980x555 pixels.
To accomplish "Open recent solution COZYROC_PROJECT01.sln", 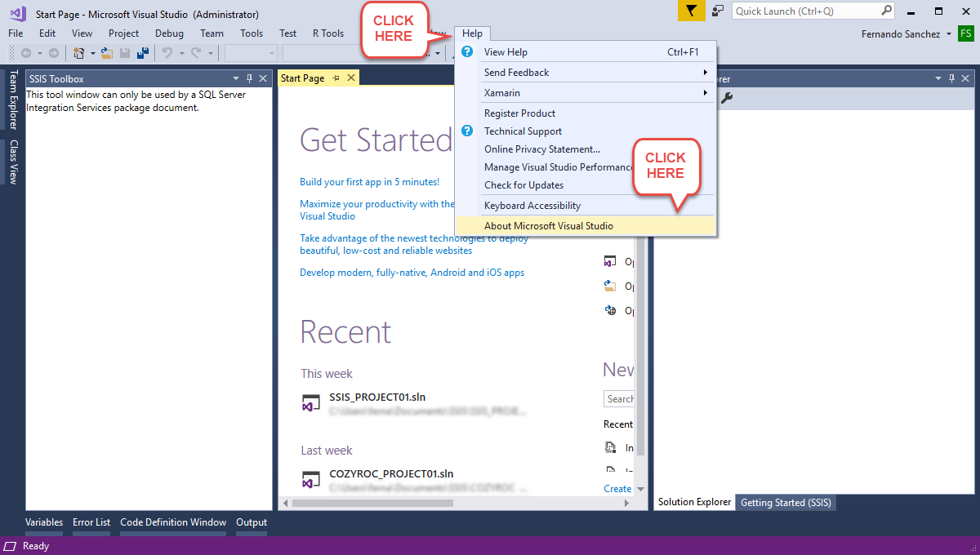I will coord(391,473).
